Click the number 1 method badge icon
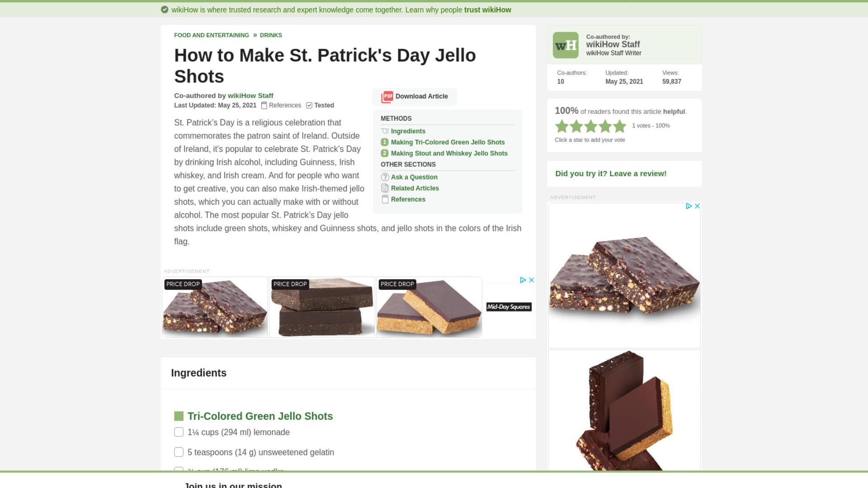Image resolution: width=868 pixels, height=488 pixels. 385,142
